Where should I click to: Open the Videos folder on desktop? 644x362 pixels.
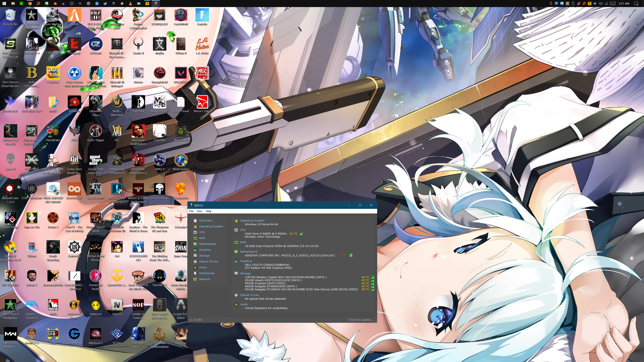tap(32, 249)
